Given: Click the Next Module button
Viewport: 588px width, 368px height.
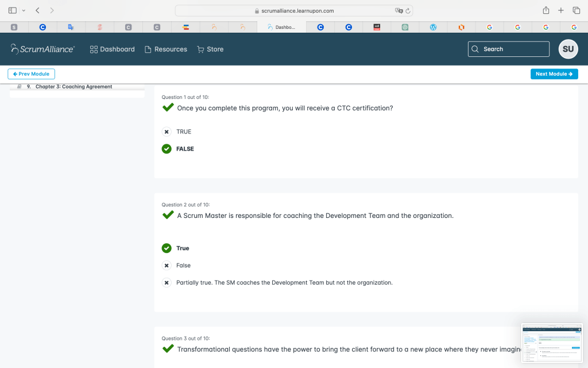Looking at the screenshot, I should coord(554,74).
